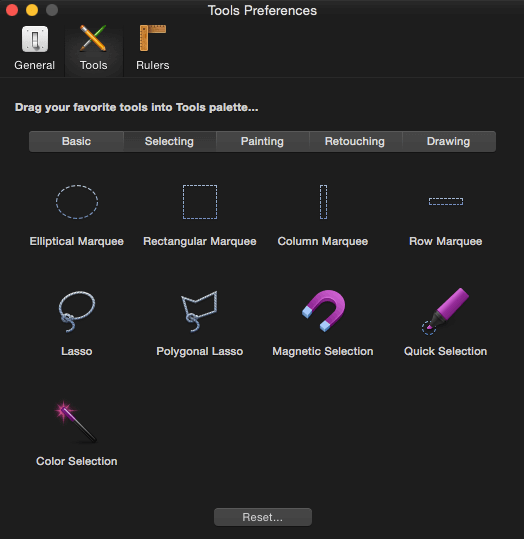
Task: Pick the Rectangular Marquee tool icon
Action: (x=200, y=202)
